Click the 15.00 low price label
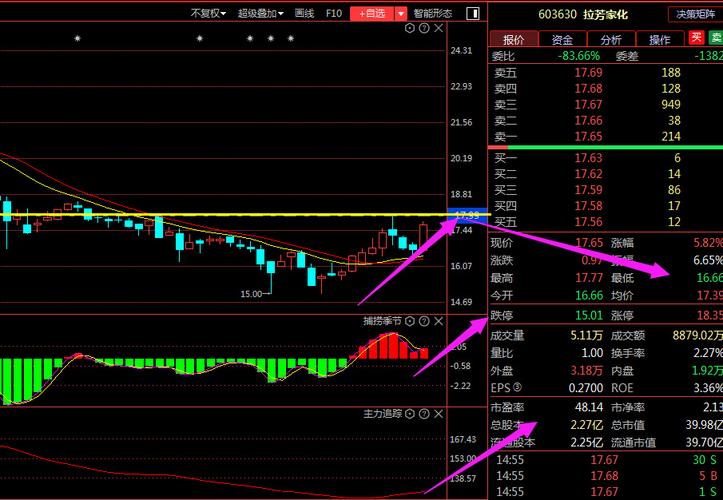Image resolution: width=723 pixels, height=500 pixels. pos(251,294)
